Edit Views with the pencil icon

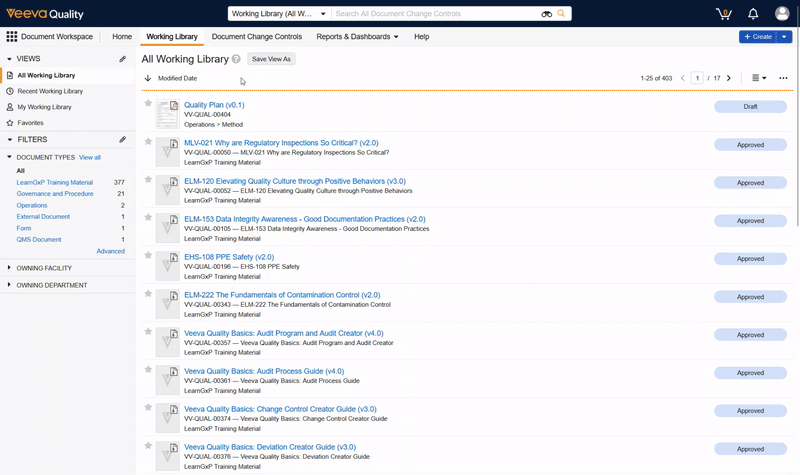pos(122,59)
